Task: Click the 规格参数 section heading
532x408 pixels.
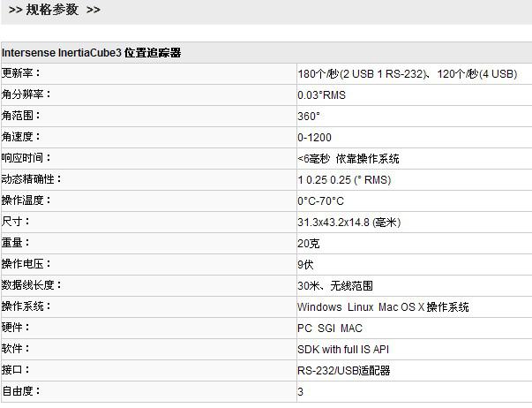Action: pyautogui.click(x=54, y=11)
